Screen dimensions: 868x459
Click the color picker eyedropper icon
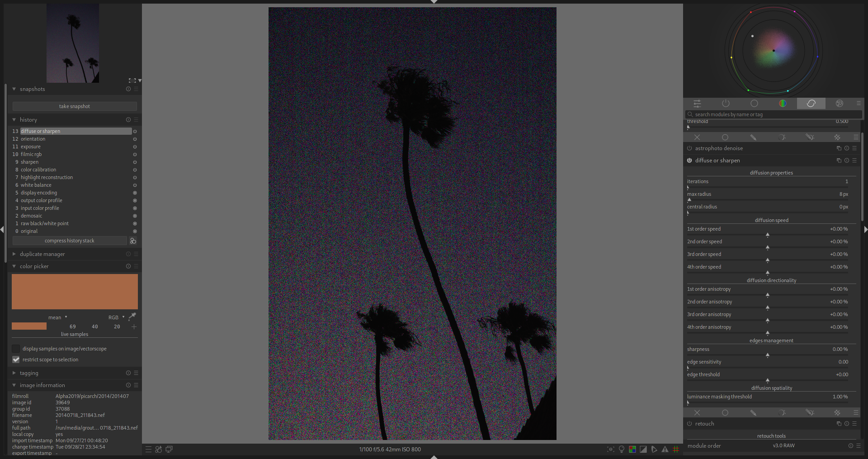coord(132,317)
